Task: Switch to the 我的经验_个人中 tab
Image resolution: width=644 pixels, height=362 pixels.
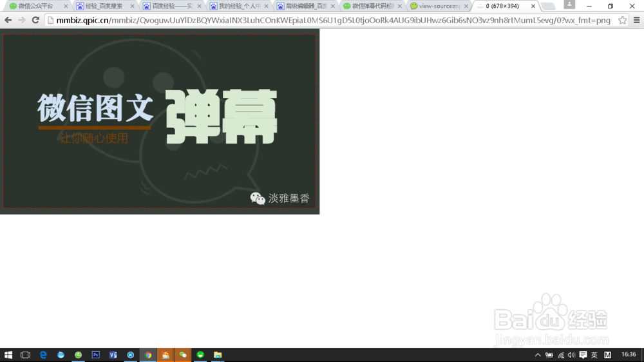Action: [239, 6]
